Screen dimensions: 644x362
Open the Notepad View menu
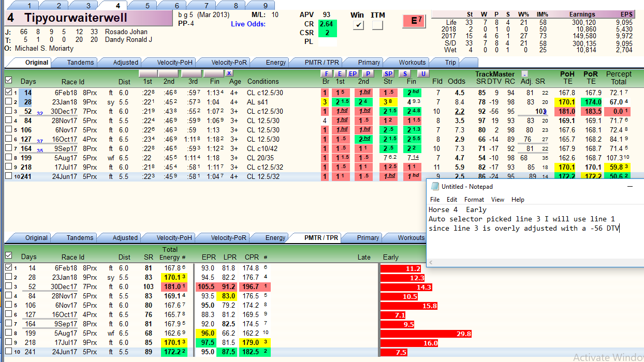(x=497, y=200)
